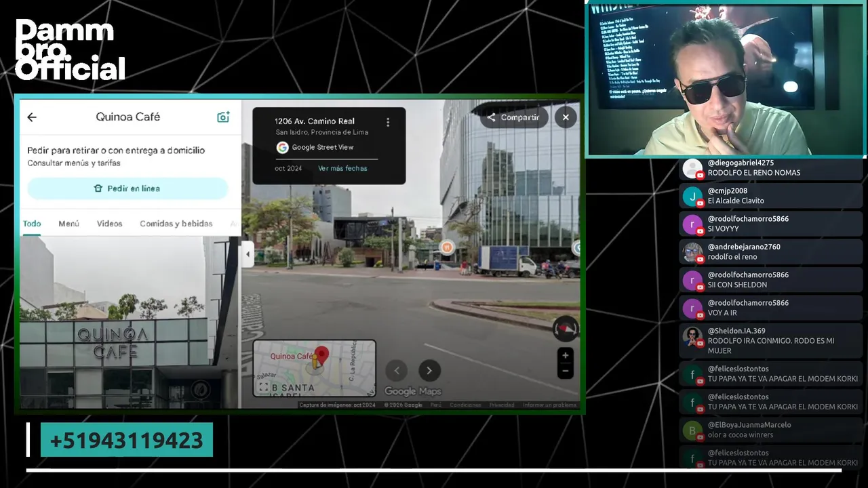Screen dimensions: 868x488
Task: Select chat message 'SII CON SHELDON'
Action: point(737,285)
